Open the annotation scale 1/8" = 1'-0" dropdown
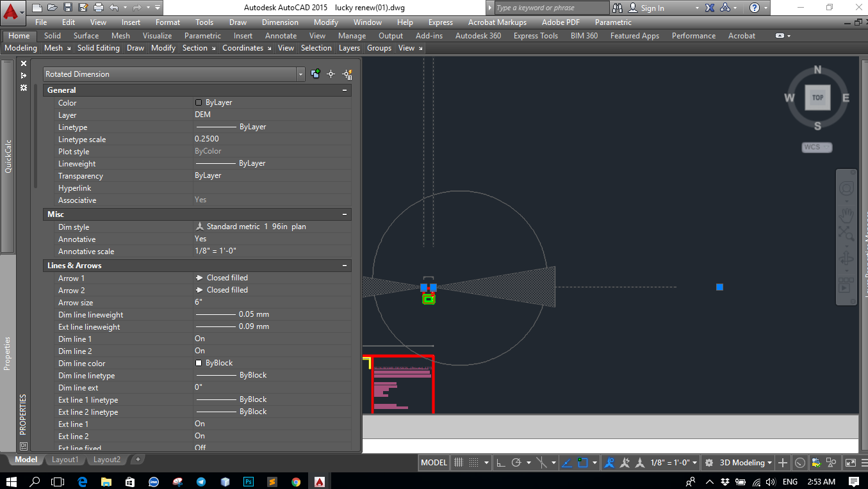 [x=693, y=462]
